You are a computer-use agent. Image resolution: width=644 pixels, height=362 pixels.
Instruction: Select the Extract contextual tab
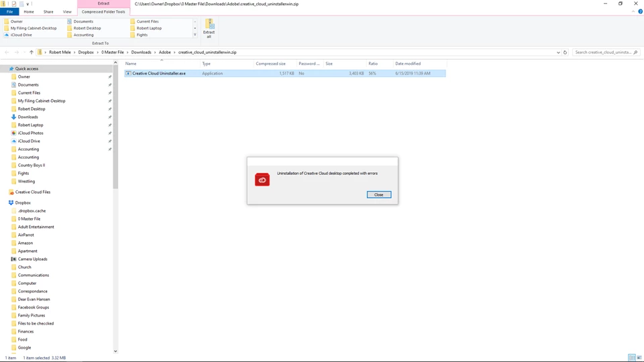tap(103, 4)
